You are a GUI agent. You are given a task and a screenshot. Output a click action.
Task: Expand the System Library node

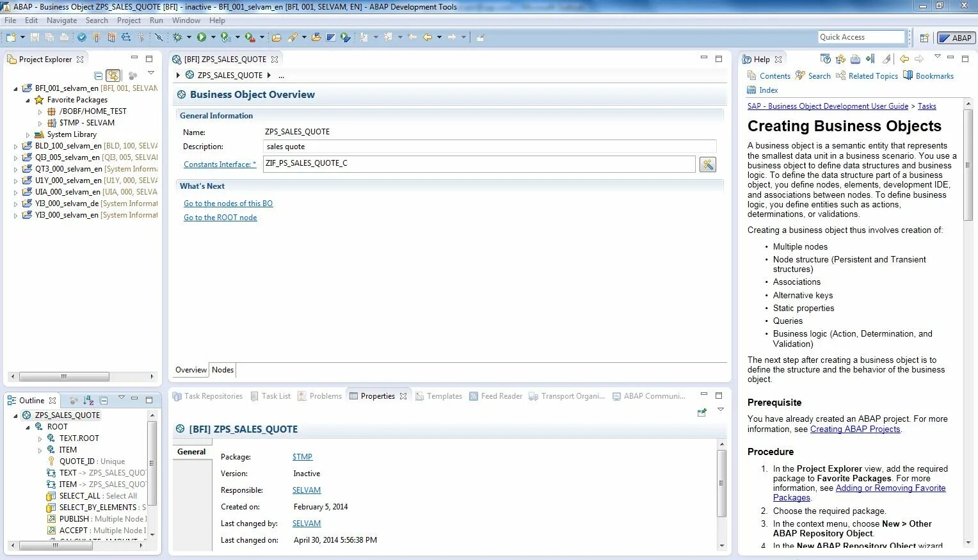tap(28, 134)
